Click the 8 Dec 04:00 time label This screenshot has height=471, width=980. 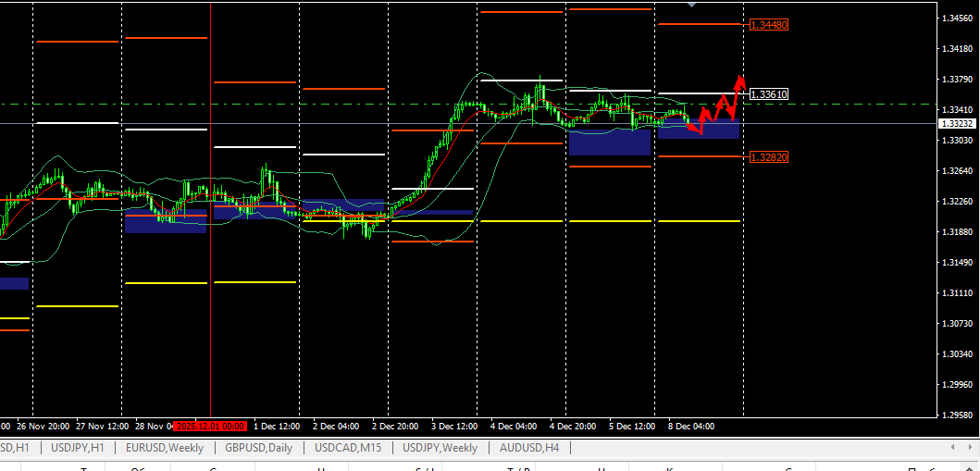[x=690, y=426]
